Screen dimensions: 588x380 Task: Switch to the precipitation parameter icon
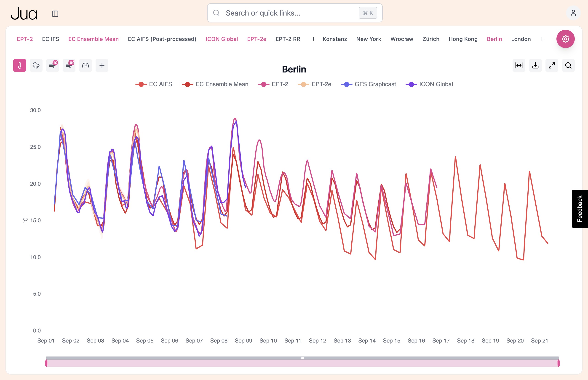pyautogui.click(x=36, y=65)
